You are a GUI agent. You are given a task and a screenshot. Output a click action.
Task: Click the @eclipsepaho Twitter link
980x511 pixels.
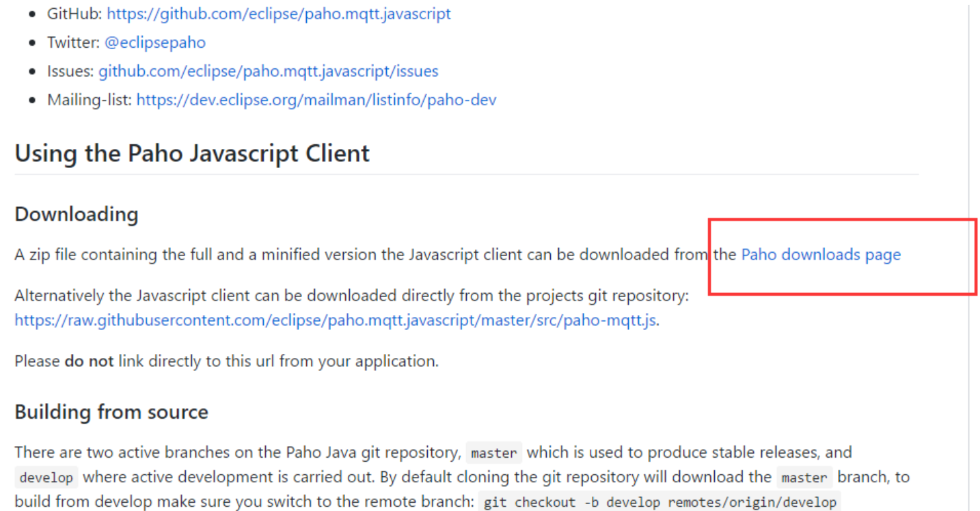(155, 42)
